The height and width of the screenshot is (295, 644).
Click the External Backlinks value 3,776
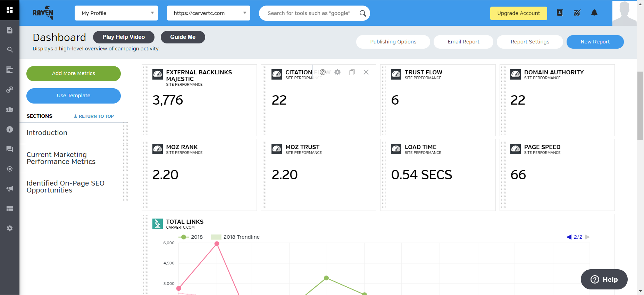168,100
